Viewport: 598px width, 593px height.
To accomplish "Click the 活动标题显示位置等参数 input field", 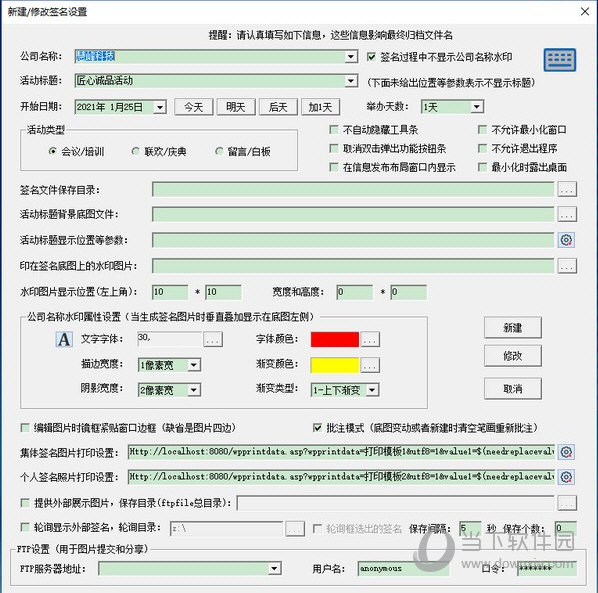I will [353, 240].
